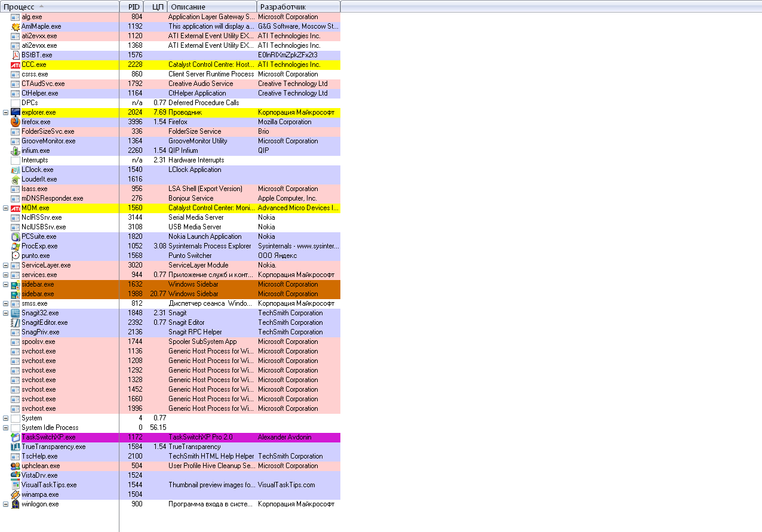Sort by the ЦП column header
762x532 pixels.
tap(156, 7)
